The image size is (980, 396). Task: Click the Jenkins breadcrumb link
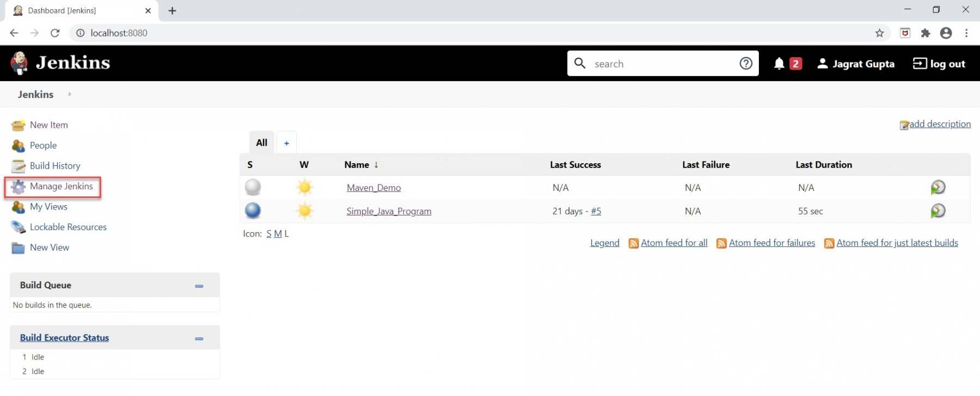click(x=36, y=94)
